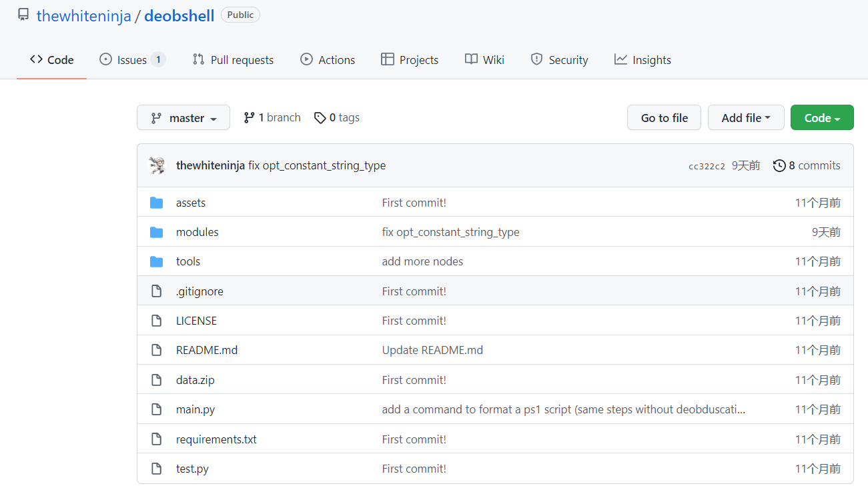Open latest commit message fix opt_constant_string_type
This screenshot has width=868, height=494.
(x=317, y=165)
